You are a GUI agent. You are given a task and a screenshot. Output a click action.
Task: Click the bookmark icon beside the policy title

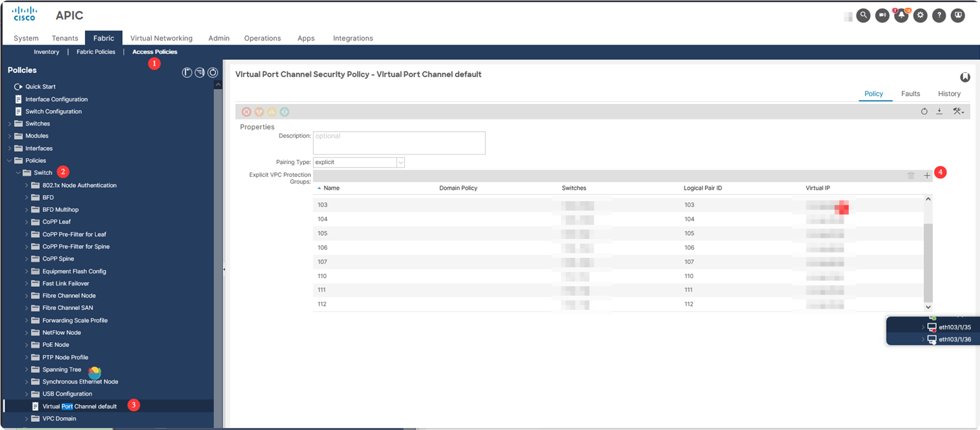point(965,78)
